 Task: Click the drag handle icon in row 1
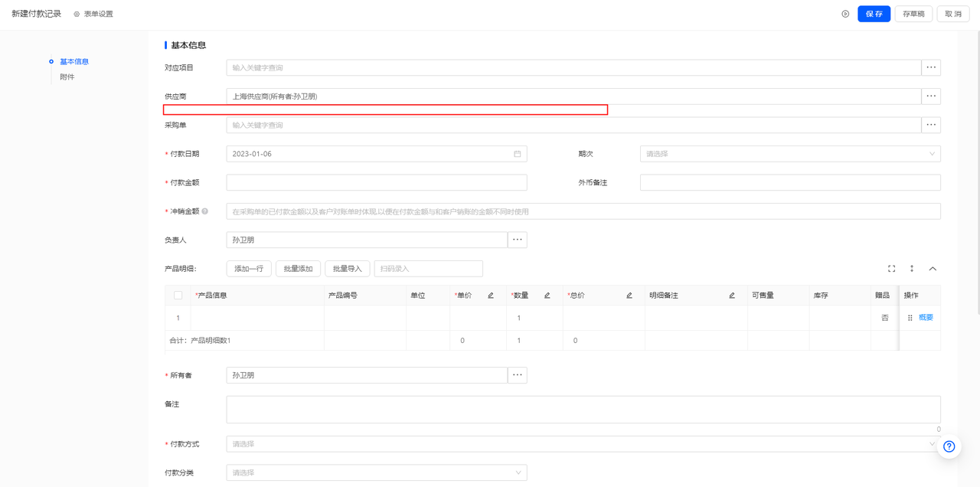pos(910,318)
